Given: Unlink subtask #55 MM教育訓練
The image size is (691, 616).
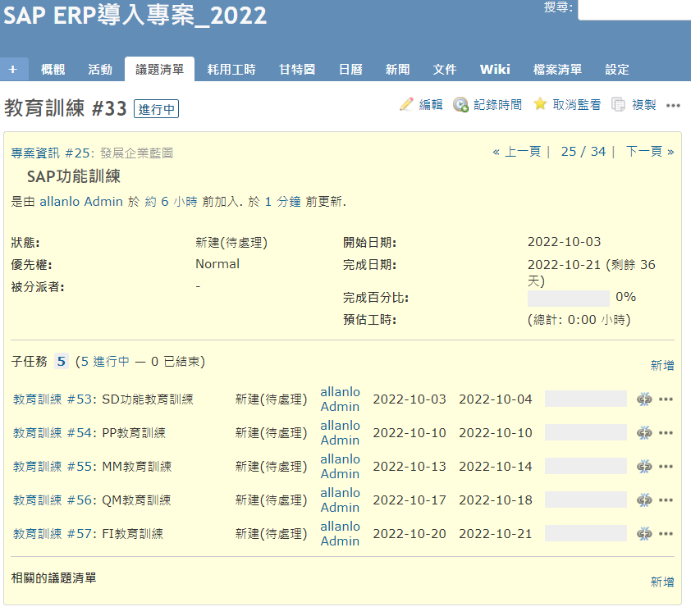Looking at the screenshot, I should 644,466.
